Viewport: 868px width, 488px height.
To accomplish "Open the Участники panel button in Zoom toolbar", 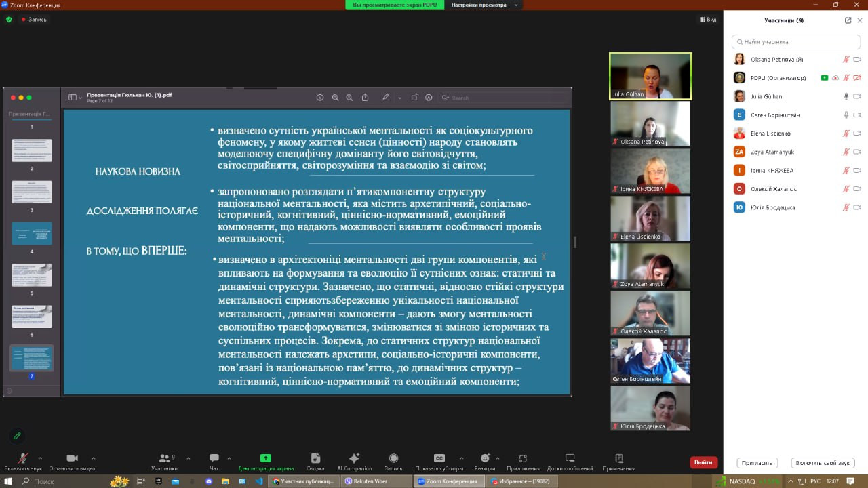I will 164,462.
